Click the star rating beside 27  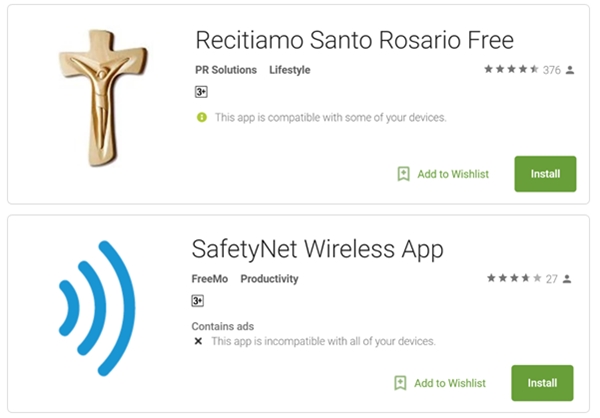(x=514, y=279)
